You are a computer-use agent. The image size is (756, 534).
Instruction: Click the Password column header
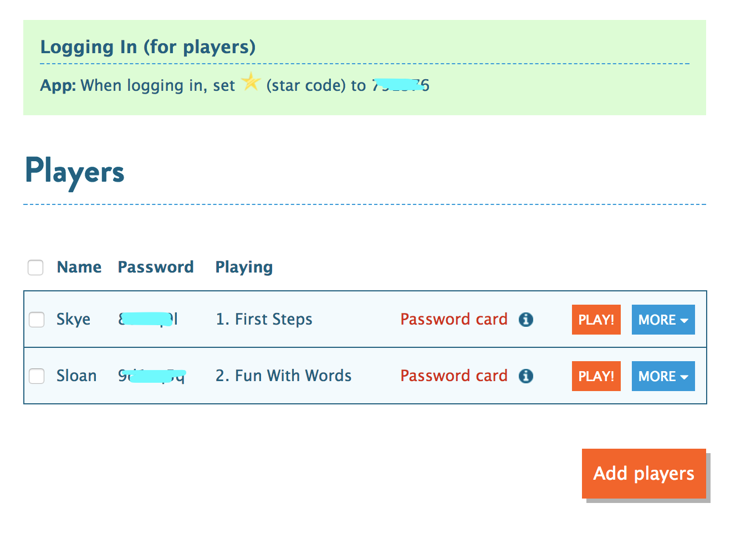(x=156, y=267)
